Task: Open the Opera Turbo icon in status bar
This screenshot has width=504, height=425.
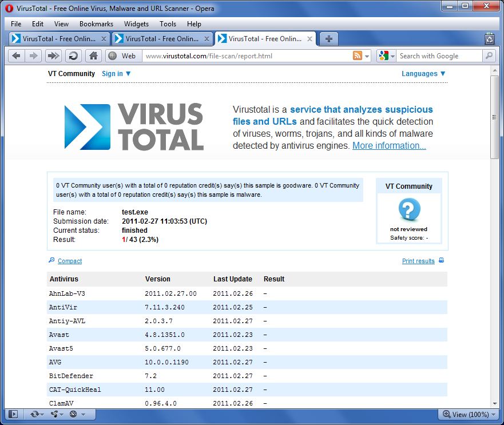Action: click(73, 414)
